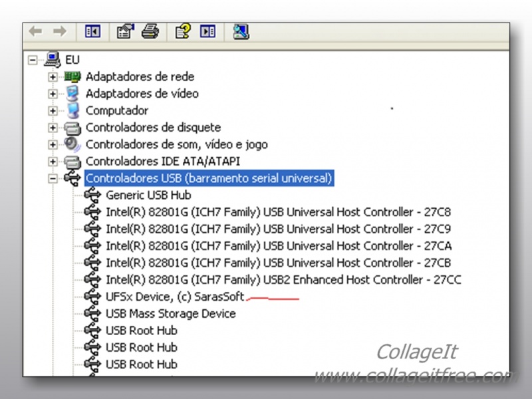Select Generic USB Hub entry
Viewport: 532px width, 399px height.
point(148,195)
